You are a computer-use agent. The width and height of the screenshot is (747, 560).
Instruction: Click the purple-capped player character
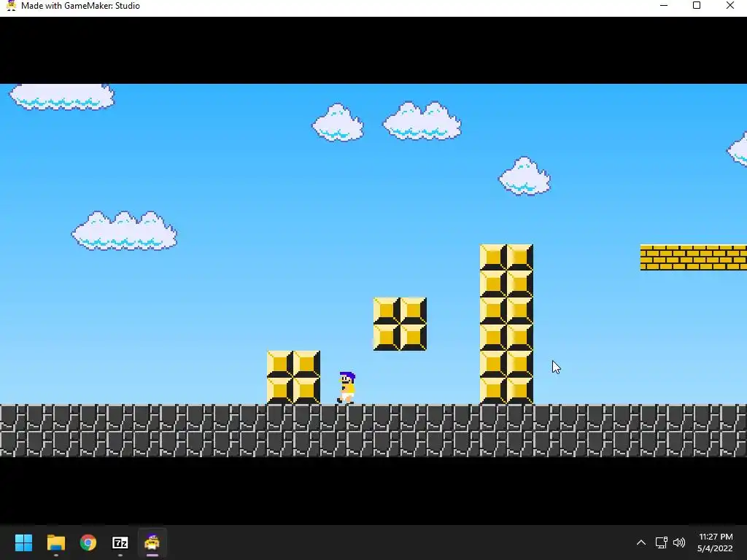[347, 388]
